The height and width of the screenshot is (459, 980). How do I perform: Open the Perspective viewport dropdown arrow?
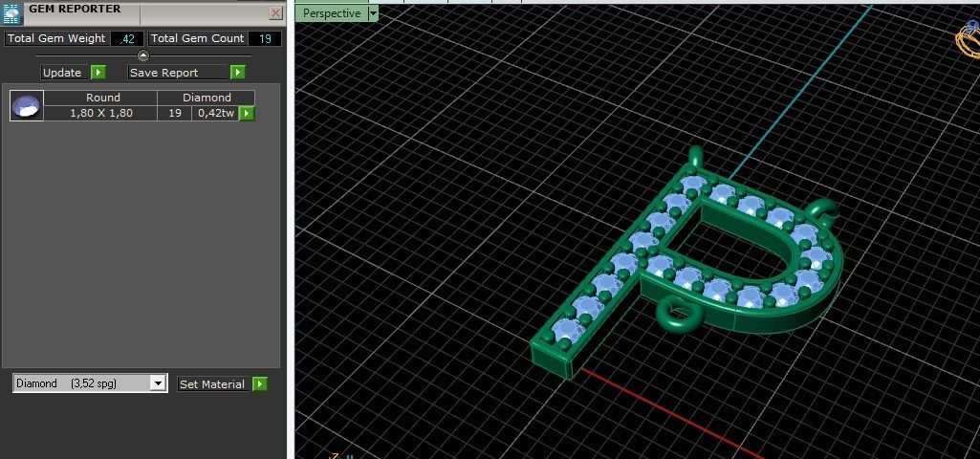tap(373, 13)
